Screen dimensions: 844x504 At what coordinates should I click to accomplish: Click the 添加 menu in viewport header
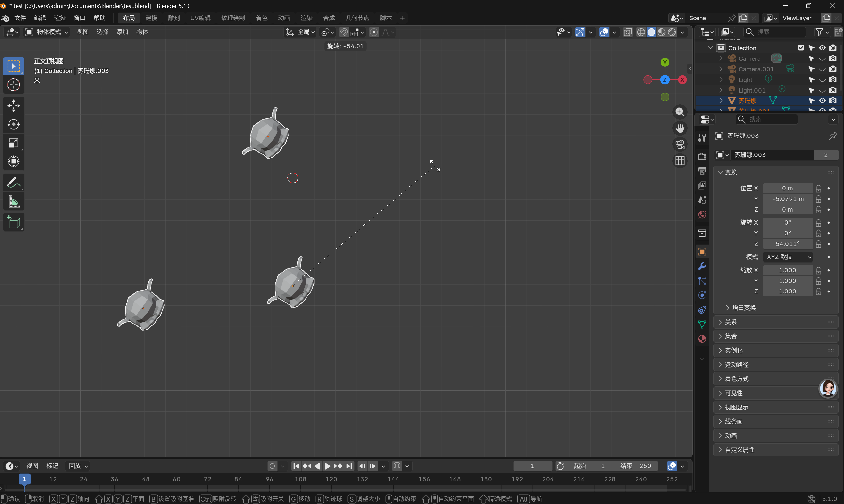[122, 32]
